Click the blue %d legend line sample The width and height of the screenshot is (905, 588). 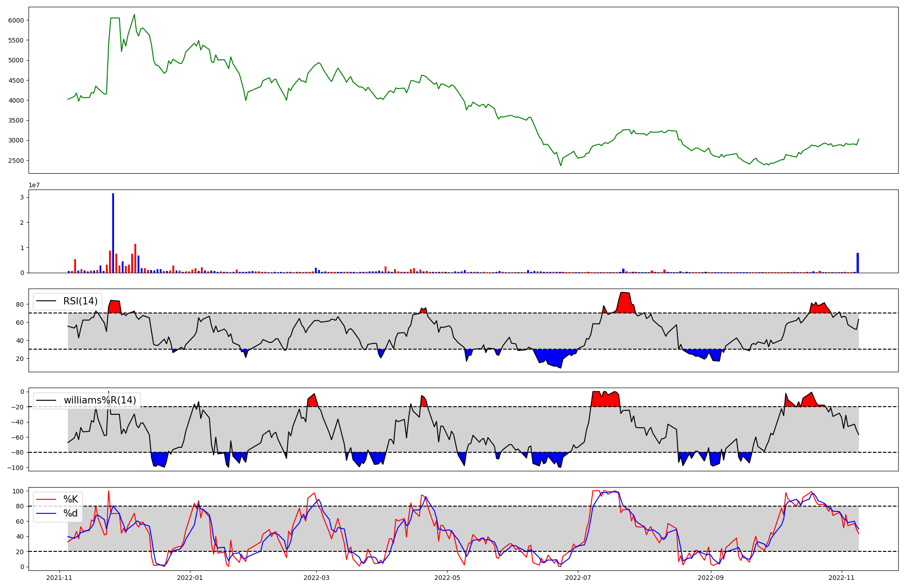tap(46, 513)
